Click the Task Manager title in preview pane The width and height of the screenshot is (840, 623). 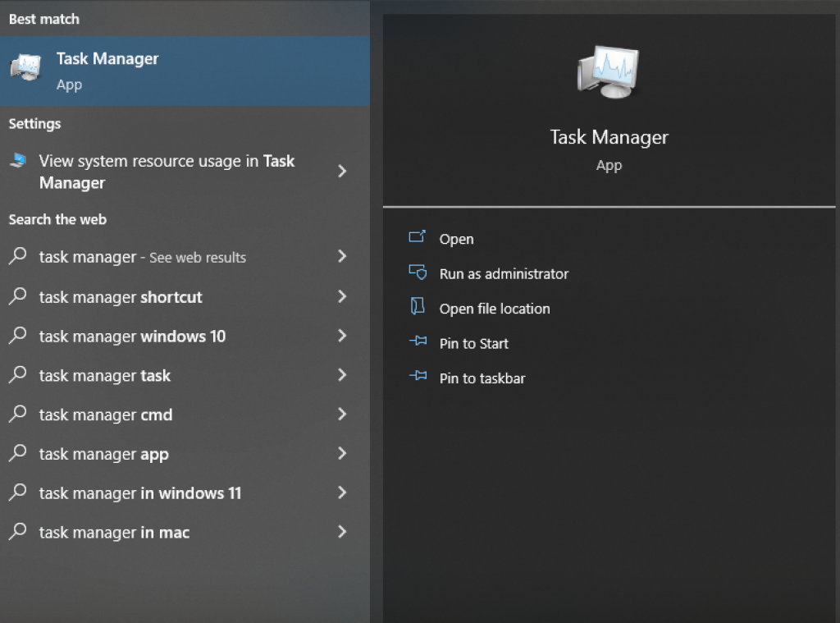[609, 138]
